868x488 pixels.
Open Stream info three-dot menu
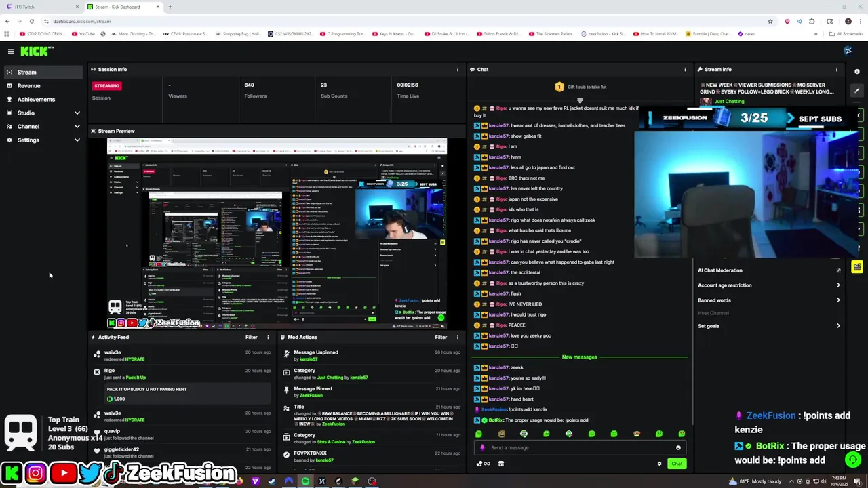(x=836, y=69)
